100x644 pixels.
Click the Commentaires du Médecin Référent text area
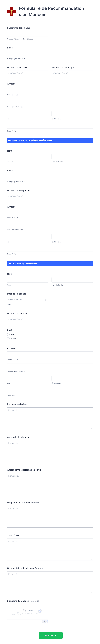(x=50, y=582)
